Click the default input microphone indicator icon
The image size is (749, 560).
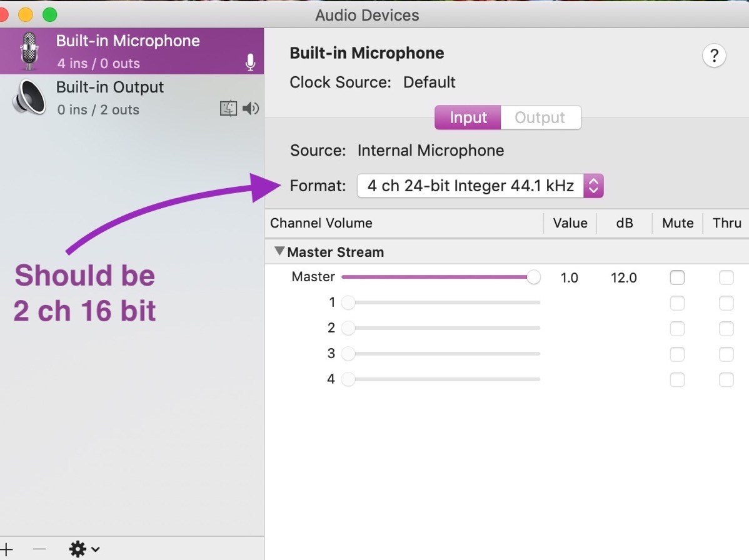click(x=250, y=62)
